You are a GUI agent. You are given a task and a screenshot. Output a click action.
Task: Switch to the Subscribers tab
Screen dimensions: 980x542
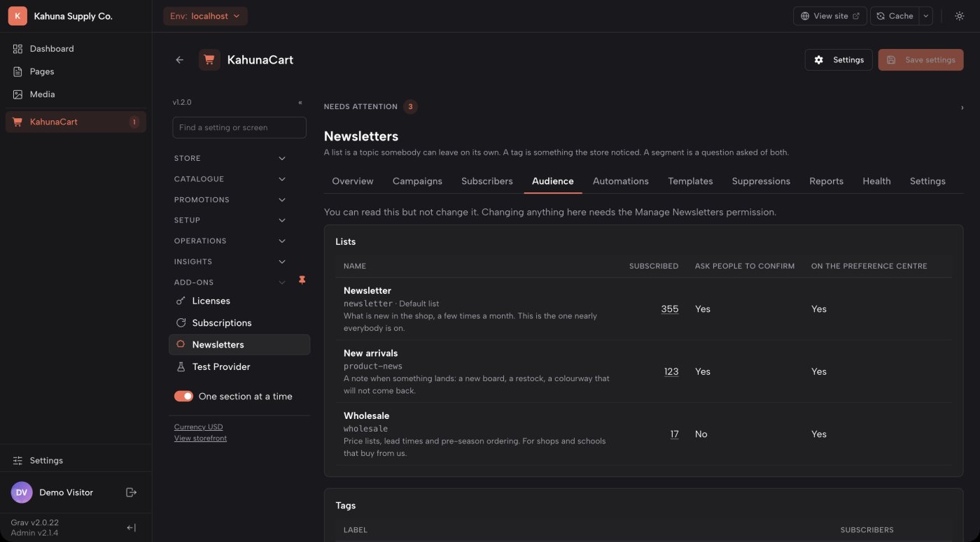[x=487, y=181]
